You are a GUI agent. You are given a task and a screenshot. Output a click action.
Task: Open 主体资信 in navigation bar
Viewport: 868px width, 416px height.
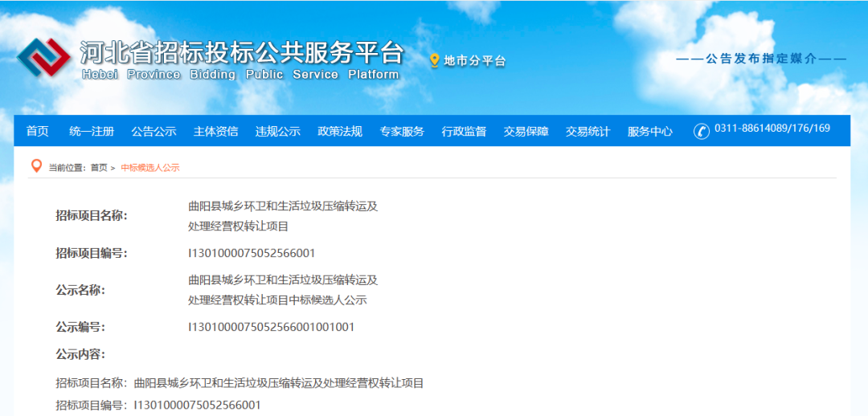215,131
